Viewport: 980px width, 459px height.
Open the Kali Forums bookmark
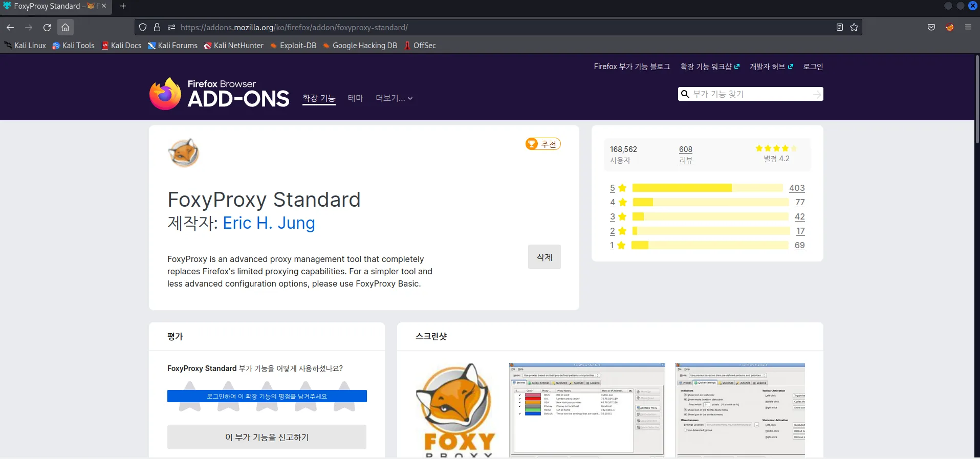(172, 46)
